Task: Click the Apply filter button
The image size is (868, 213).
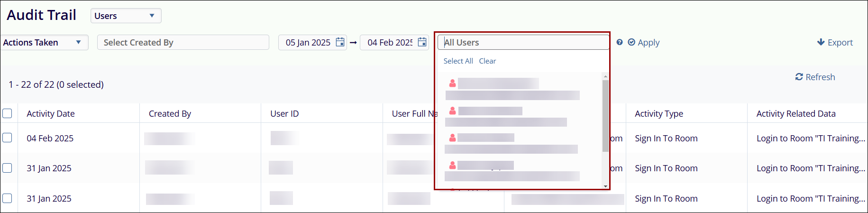Action: (644, 42)
